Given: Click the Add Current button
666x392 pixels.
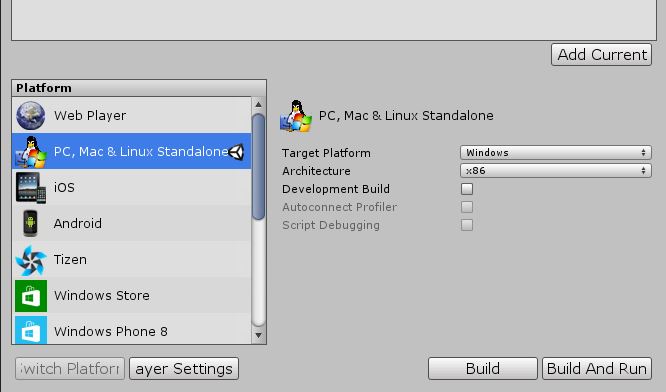Looking at the screenshot, I should tap(601, 54).
